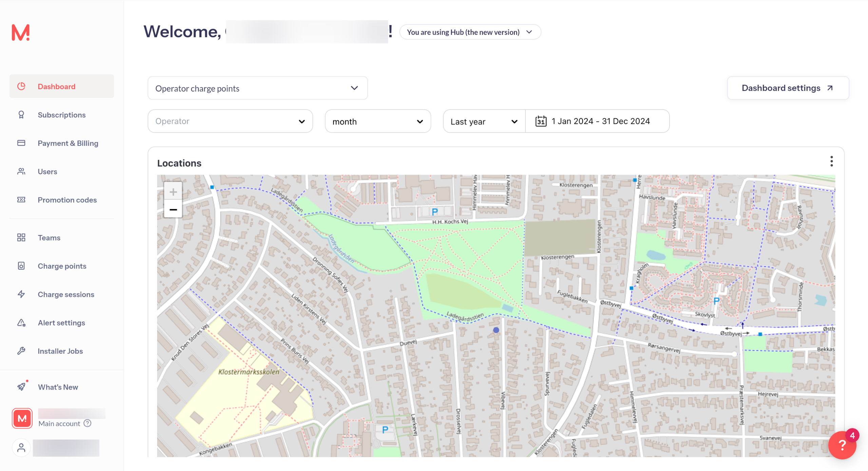Open the Operator filter dropdown
868x471 pixels.
click(x=230, y=121)
